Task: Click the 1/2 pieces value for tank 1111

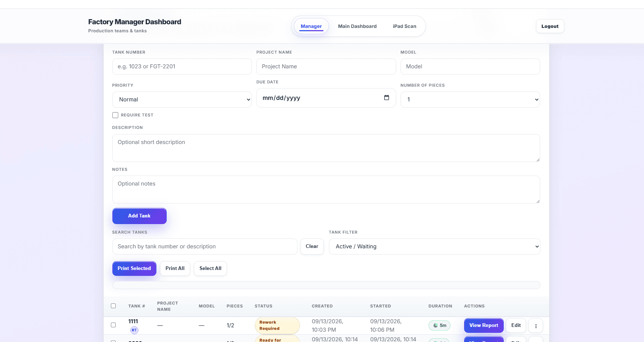Action: [x=230, y=325]
